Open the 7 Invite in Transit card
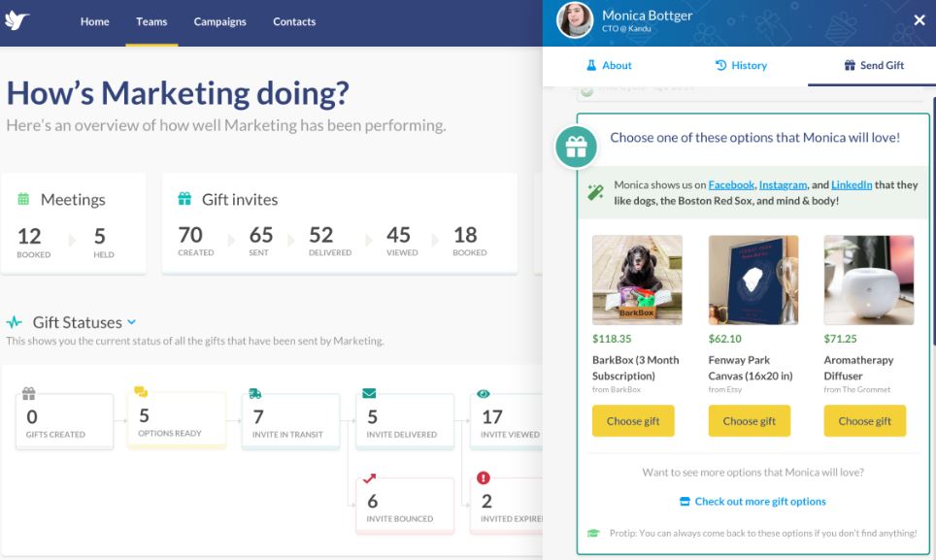936x560 pixels. pos(290,421)
